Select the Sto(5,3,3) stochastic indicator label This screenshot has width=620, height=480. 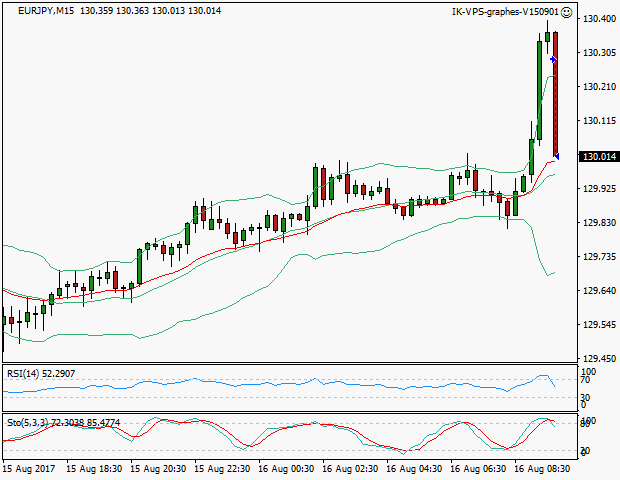[32, 423]
